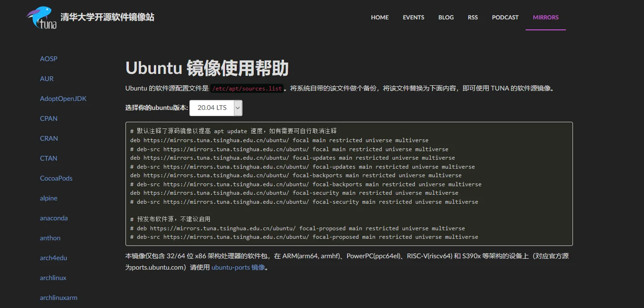
Task: Open the PODCAST nav item
Action: coord(505,18)
